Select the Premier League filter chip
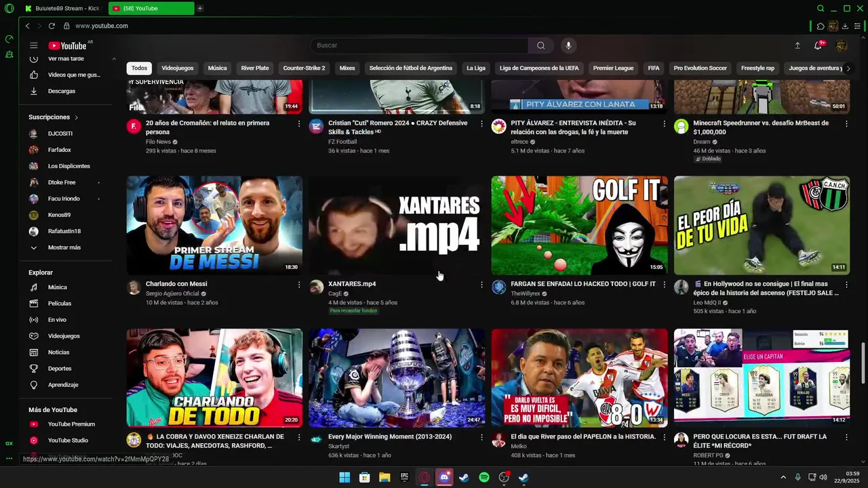868x488 pixels. coord(613,68)
